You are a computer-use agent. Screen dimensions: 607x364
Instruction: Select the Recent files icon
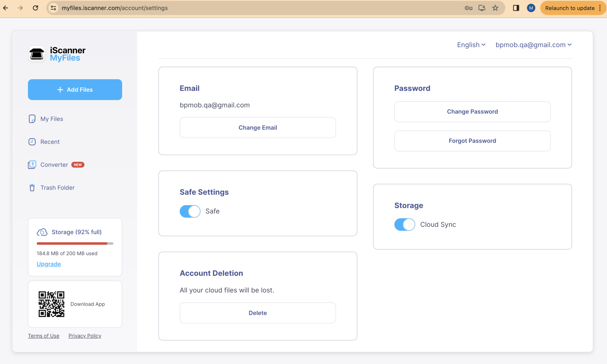(x=32, y=142)
